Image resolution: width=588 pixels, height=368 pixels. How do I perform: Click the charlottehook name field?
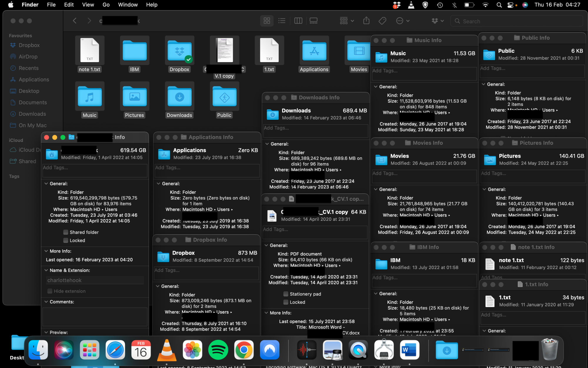pyautogui.click(x=95, y=280)
